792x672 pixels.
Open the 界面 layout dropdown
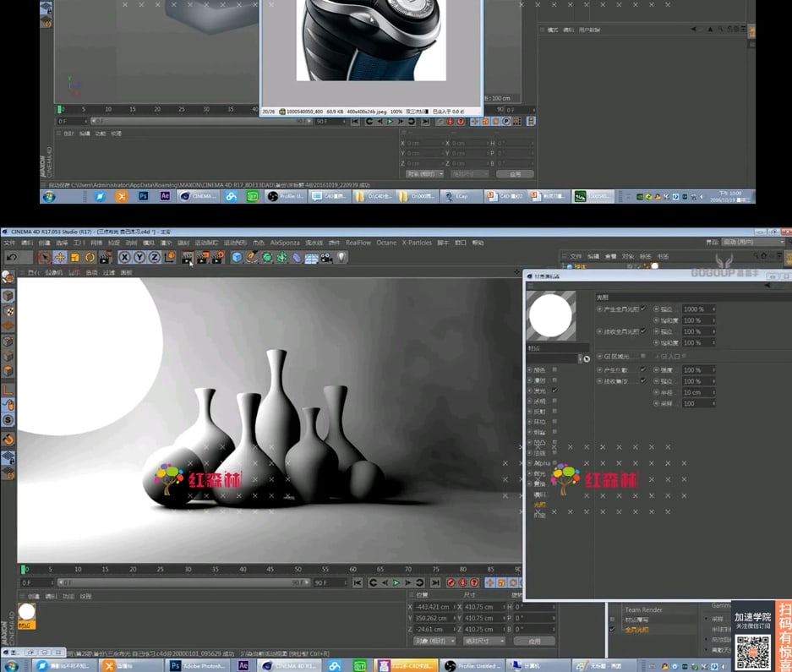tap(753, 242)
